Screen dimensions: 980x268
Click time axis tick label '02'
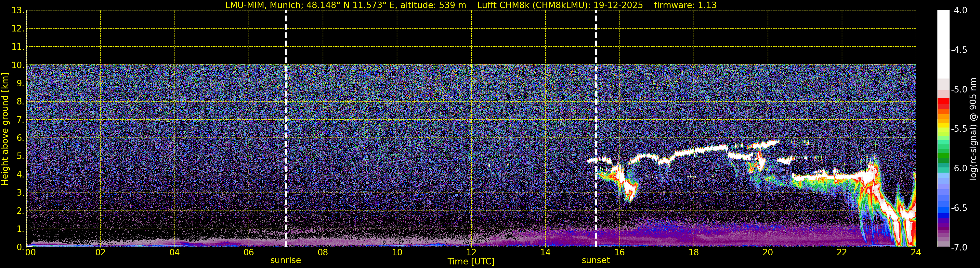pyautogui.click(x=100, y=252)
